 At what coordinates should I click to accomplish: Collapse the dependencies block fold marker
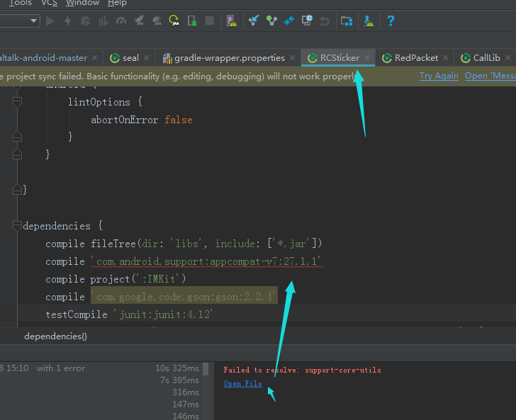pyautogui.click(x=17, y=226)
